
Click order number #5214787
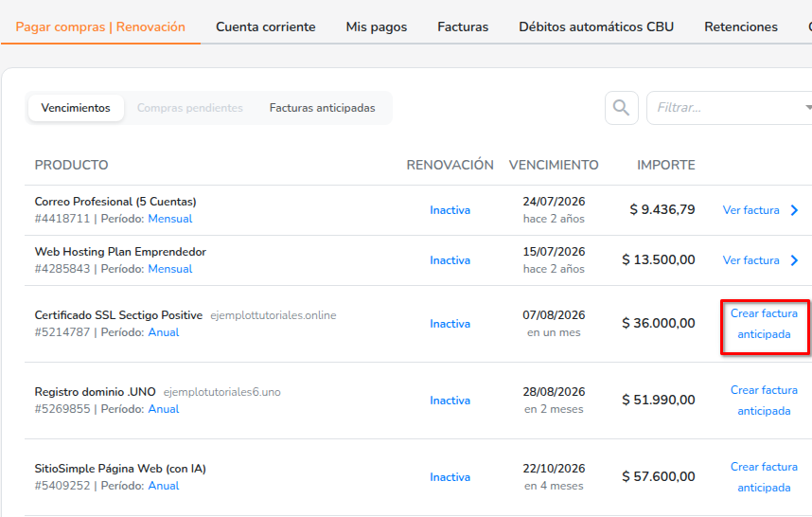click(62, 332)
